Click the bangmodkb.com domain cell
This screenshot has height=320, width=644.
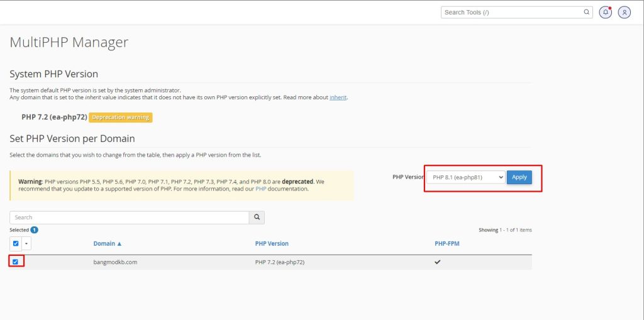coord(115,262)
